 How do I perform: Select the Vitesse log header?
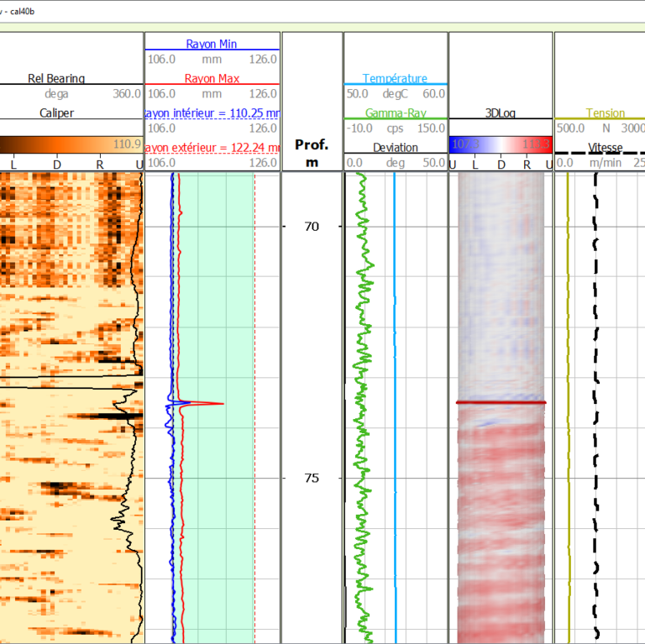point(605,147)
